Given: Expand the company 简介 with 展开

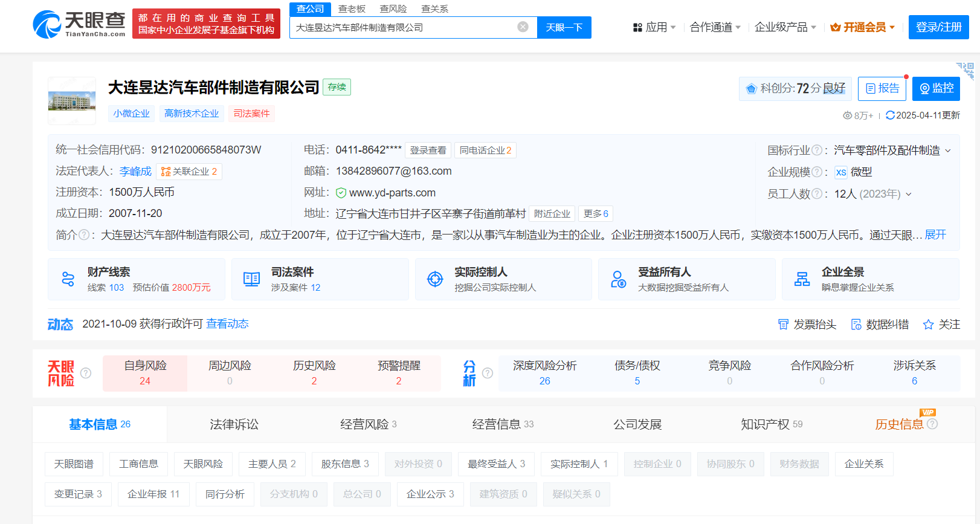Looking at the screenshot, I should (935, 235).
